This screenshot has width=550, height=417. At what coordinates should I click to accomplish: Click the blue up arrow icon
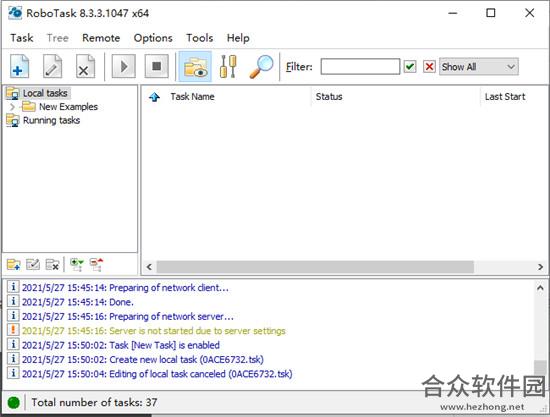coord(154,97)
